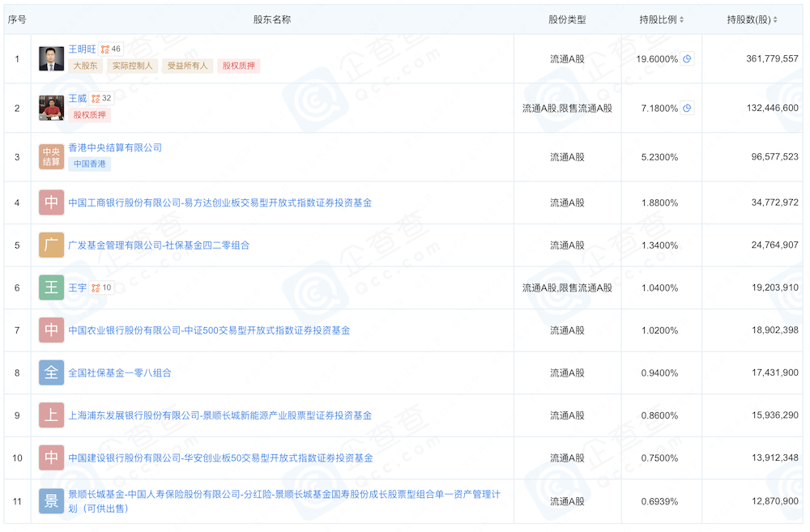Image resolution: width=810 pixels, height=532 pixels.
Task: Click relationship graph icon showing 32 beside 王威
Action: click(99, 97)
